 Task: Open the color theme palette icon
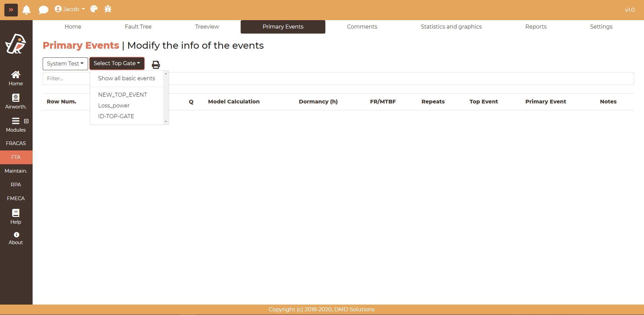point(94,9)
